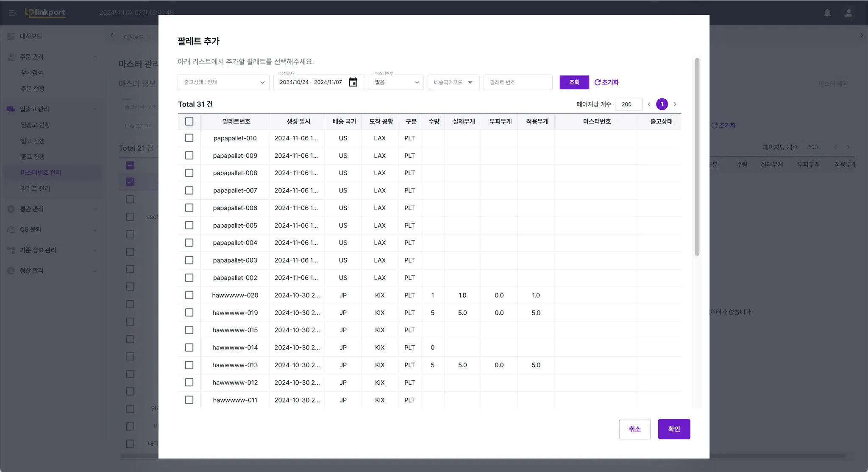Select the hawwwww-020 pallet checkbox
The width and height of the screenshot is (868, 472).
[x=189, y=295]
